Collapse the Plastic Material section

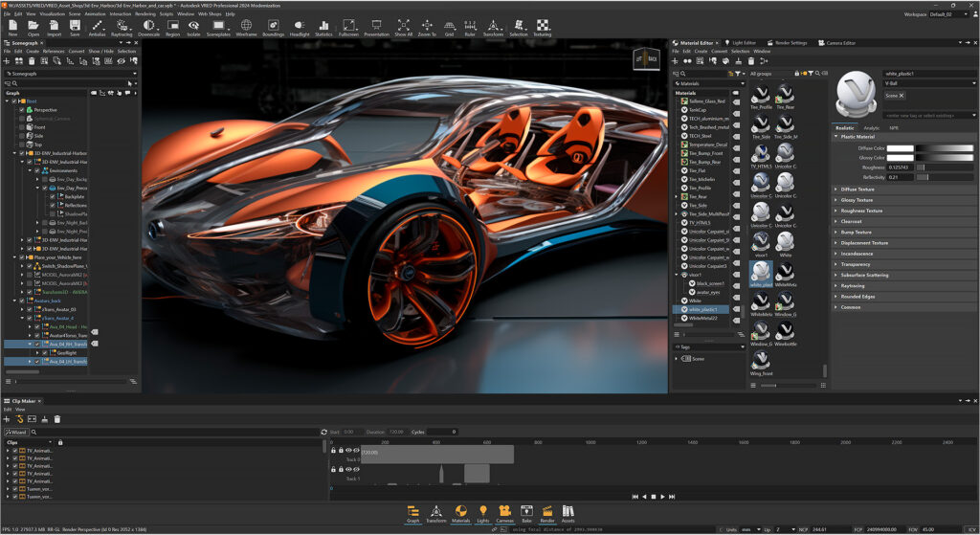pos(835,137)
